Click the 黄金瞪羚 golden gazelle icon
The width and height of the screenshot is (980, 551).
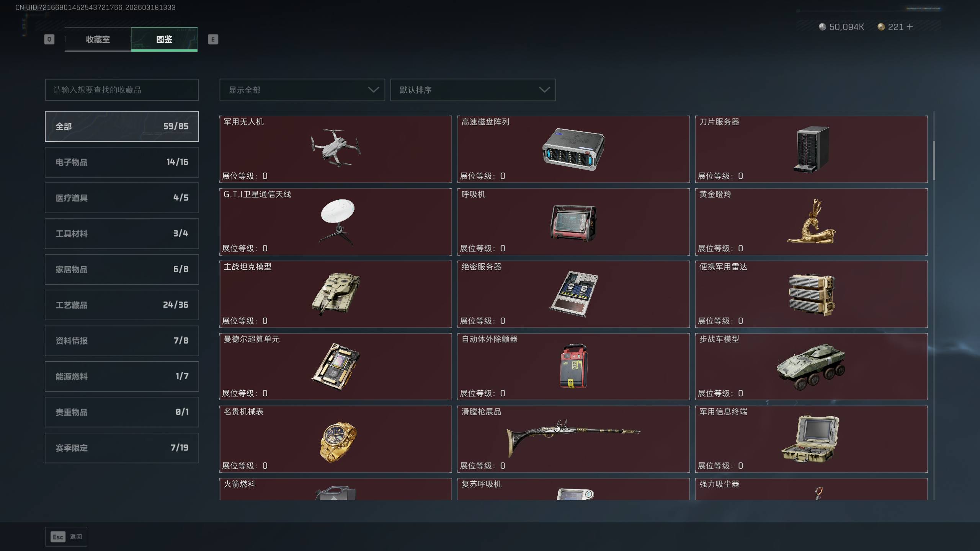click(811, 221)
